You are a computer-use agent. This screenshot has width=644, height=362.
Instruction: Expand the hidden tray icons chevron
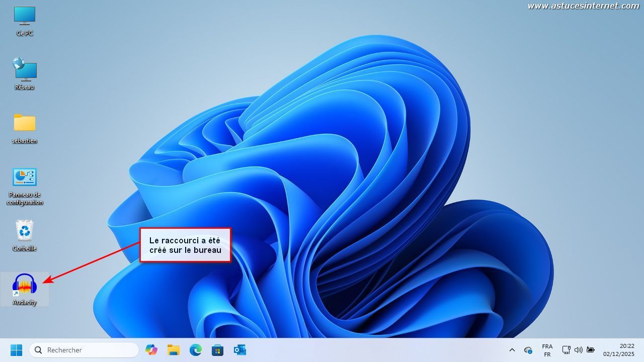(512, 350)
